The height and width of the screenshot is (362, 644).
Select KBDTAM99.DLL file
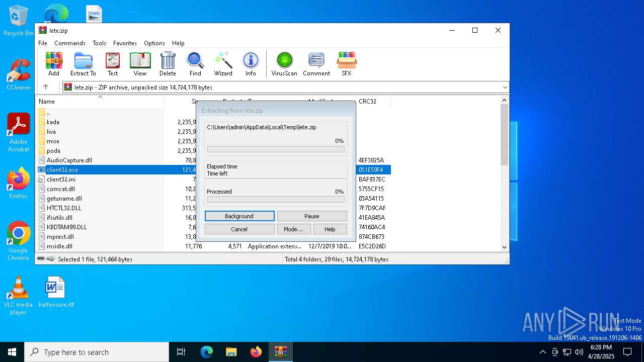click(x=66, y=227)
